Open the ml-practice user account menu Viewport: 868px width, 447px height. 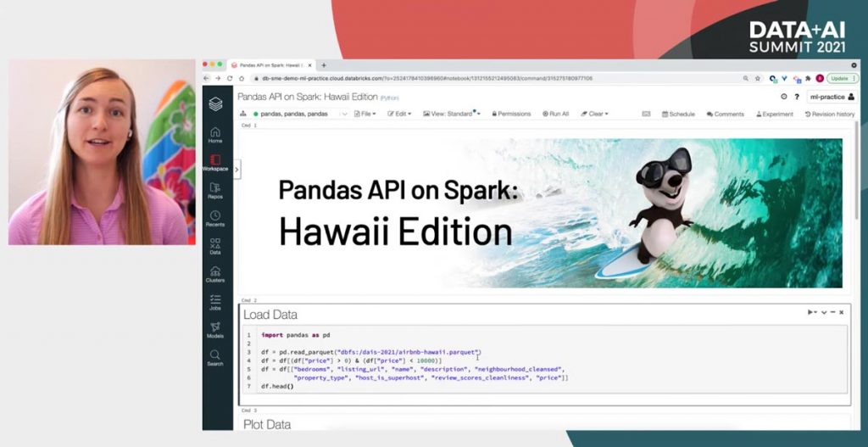pos(832,97)
